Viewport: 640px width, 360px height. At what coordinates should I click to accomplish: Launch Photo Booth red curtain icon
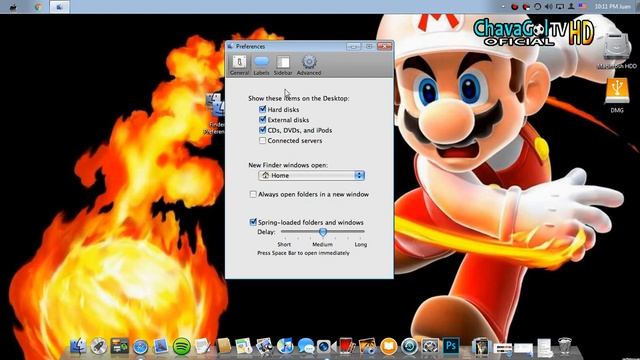346,347
